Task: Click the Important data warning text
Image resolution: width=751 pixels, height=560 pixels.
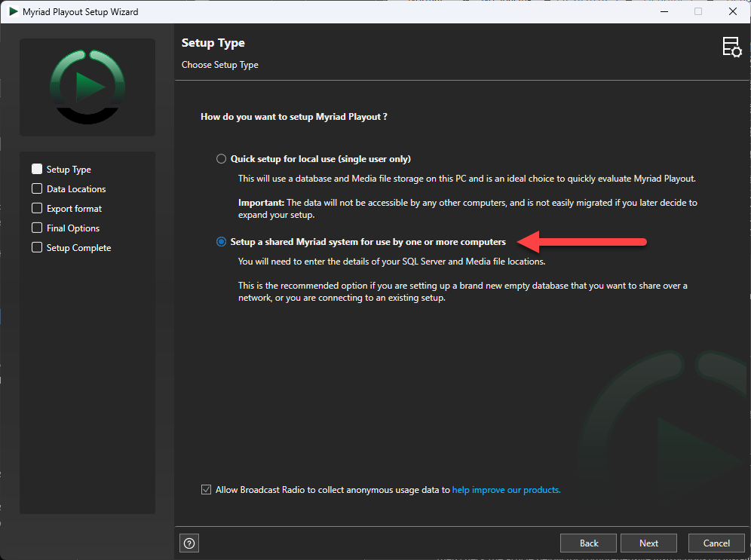Action: 467,209
